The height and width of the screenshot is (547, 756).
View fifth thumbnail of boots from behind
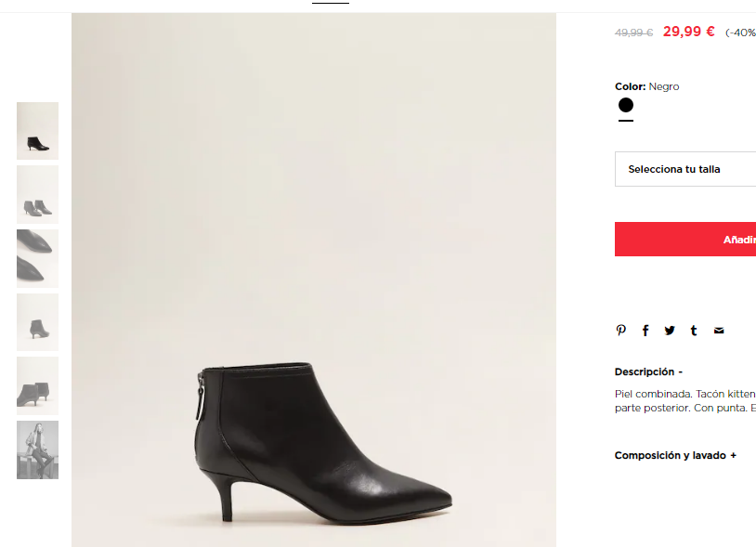click(37, 386)
